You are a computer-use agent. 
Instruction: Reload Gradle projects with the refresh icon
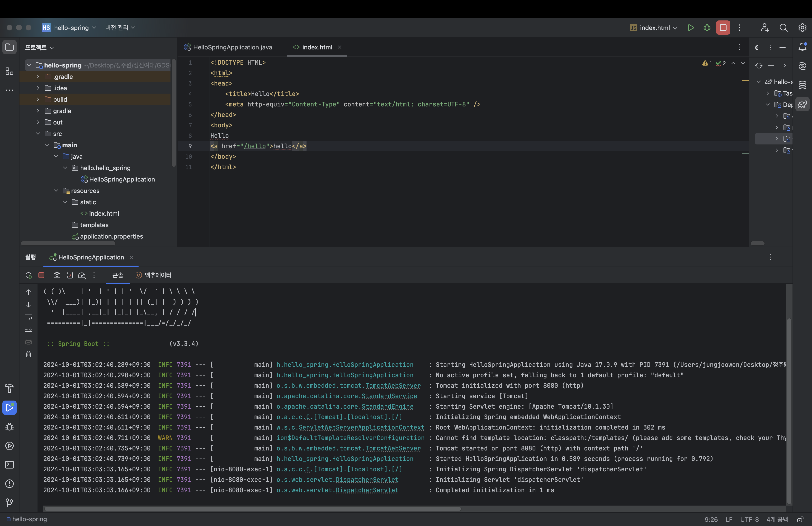(758, 66)
